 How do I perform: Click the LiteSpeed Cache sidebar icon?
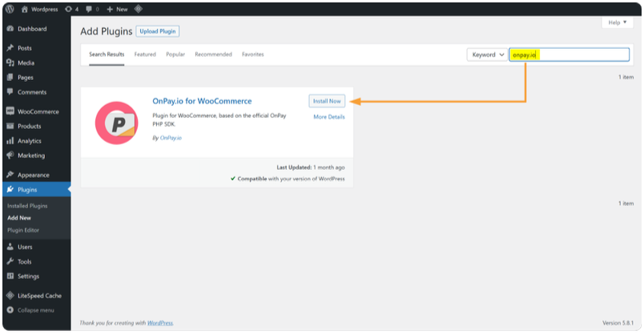(x=10, y=296)
